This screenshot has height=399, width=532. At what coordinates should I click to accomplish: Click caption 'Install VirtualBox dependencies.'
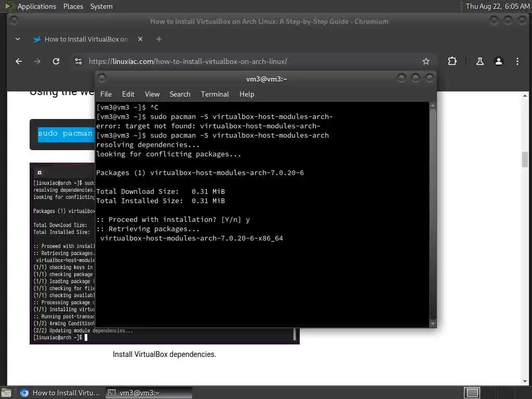164,354
